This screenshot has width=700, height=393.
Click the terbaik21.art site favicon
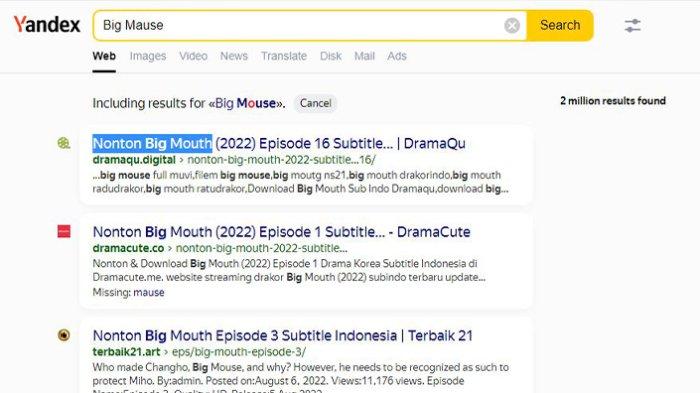coord(64,335)
